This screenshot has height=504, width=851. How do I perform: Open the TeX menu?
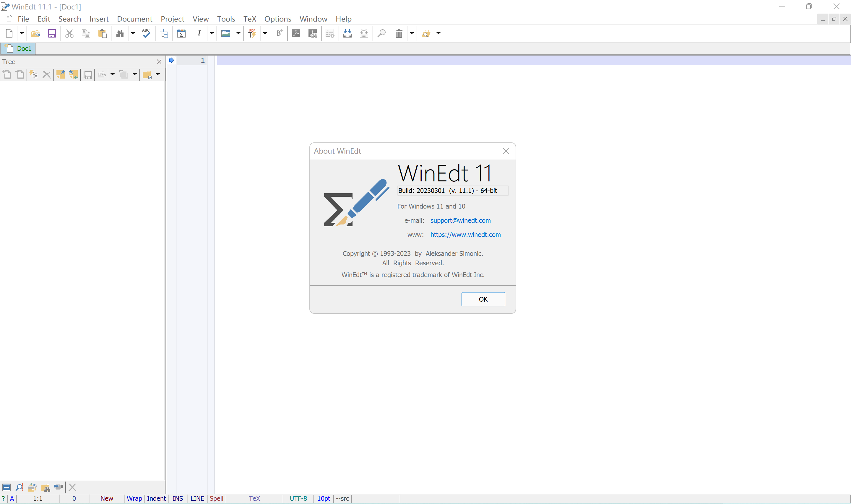(x=250, y=19)
